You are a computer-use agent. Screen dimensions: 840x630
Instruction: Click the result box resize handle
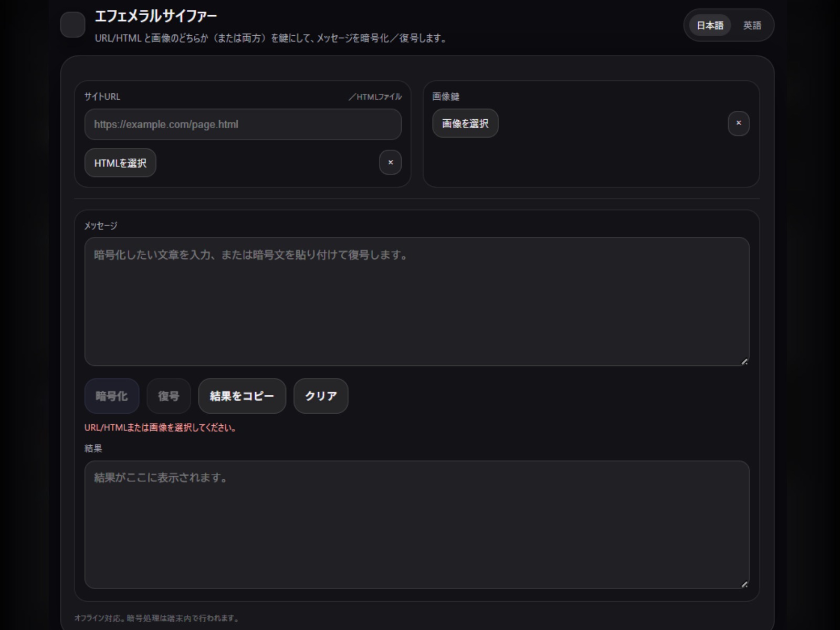[744, 584]
